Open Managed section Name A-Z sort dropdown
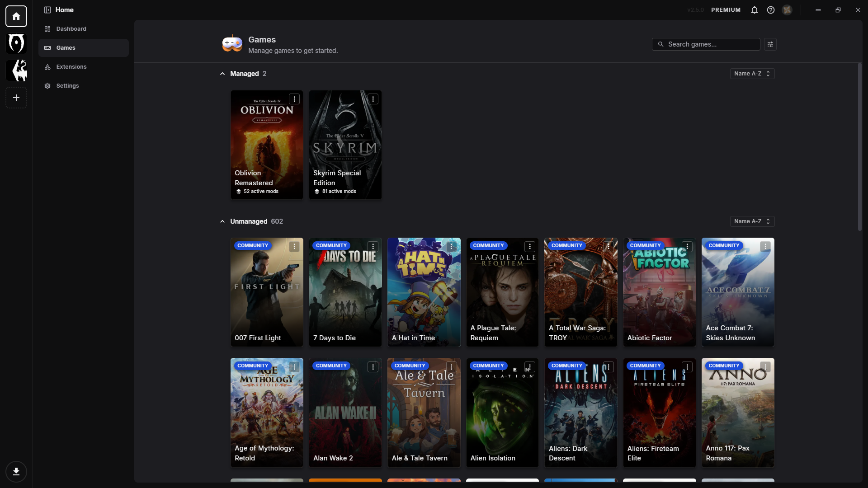The image size is (868, 488). click(752, 74)
